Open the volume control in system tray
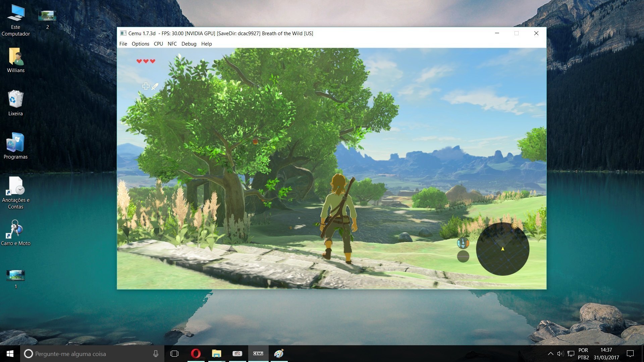Screen dimensions: 644x362 click(560, 354)
